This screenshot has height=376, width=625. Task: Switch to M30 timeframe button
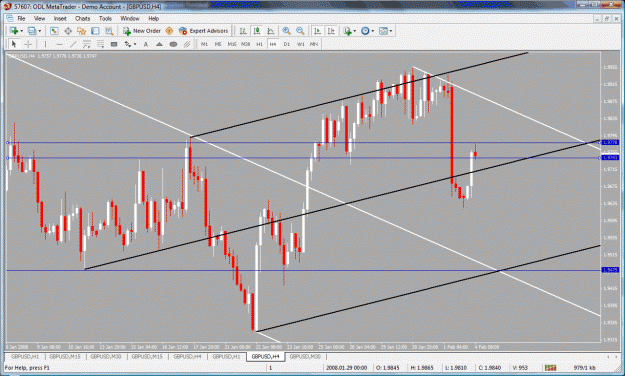[x=246, y=44]
